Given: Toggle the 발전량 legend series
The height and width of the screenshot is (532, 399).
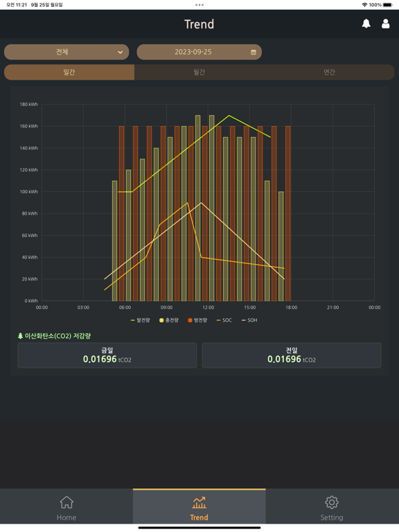Looking at the screenshot, I should click(x=140, y=320).
